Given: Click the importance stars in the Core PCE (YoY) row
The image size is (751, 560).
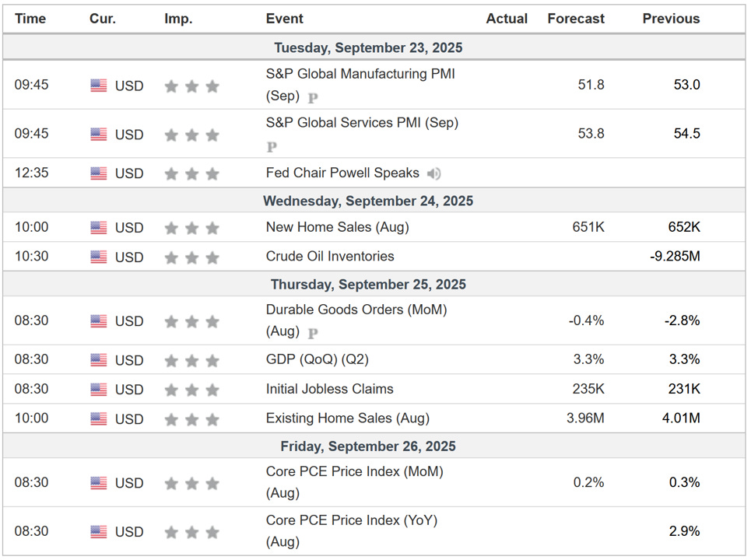Looking at the screenshot, I should (191, 532).
